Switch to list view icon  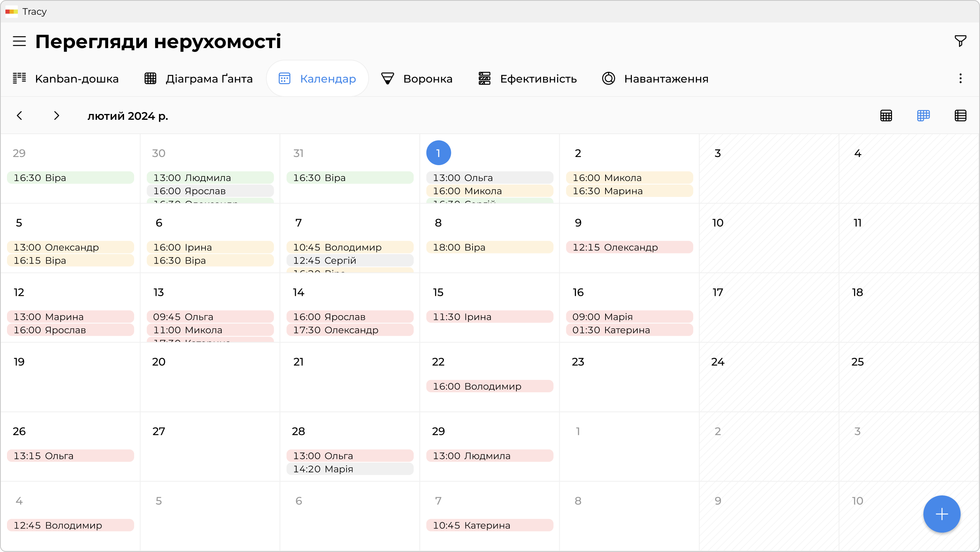tap(960, 116)
